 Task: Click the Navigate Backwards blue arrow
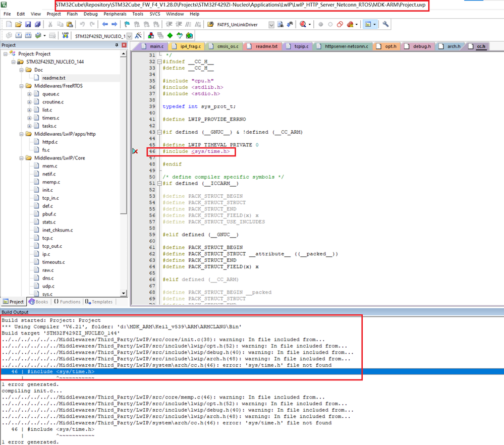tap(105, 24)
